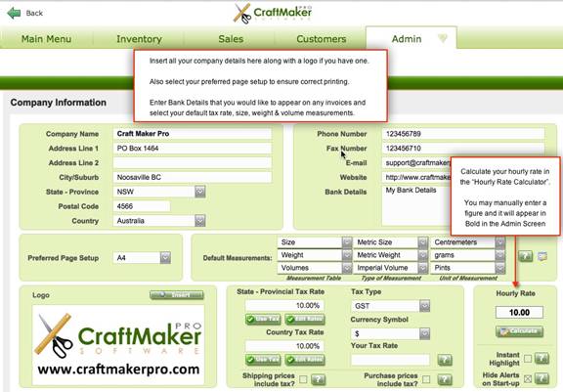Go back using the green arrow icon

tap(14, 14)
